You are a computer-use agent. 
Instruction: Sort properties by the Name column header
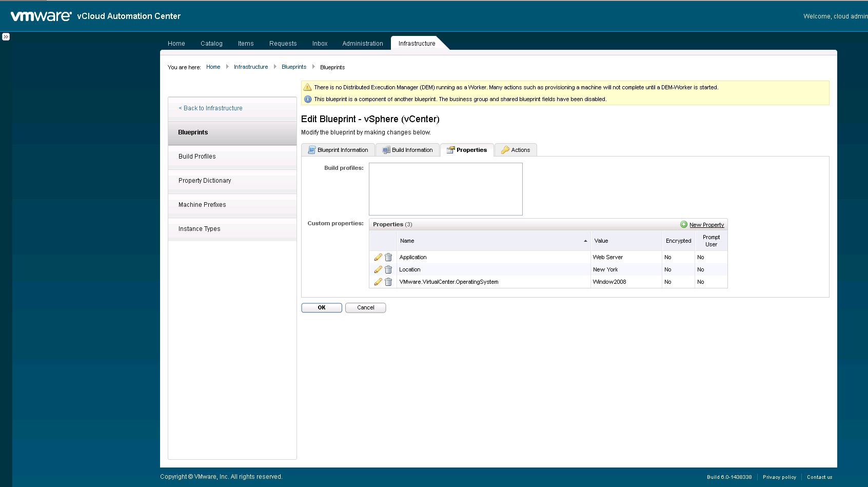pos(407,241)
